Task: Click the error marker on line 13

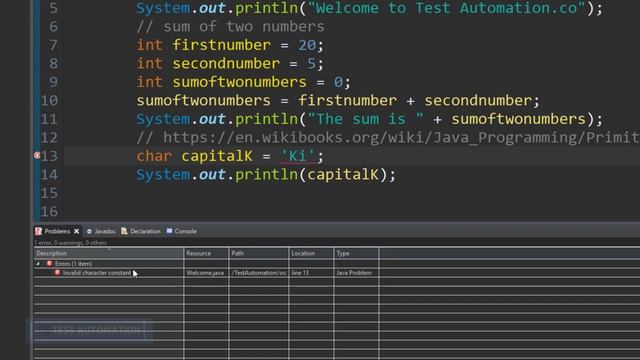Action: click(x=36, y=156)
